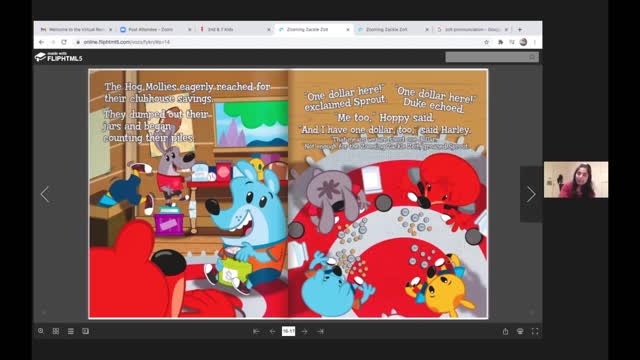
Task: Switch to the 2nd & 7 Kids tab
Action: pos(235,29)
